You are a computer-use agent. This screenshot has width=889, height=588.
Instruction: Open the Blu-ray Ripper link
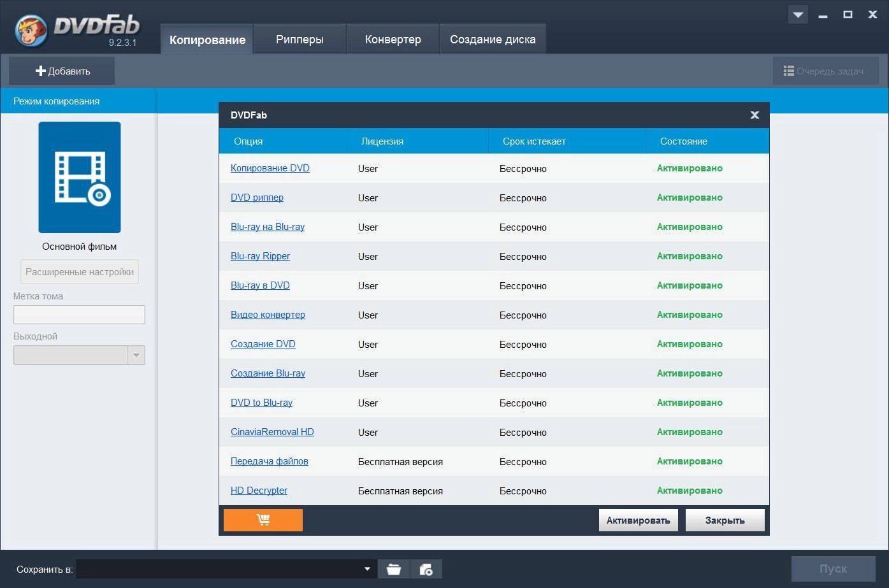pyautogui.click(x=260, y=256)
